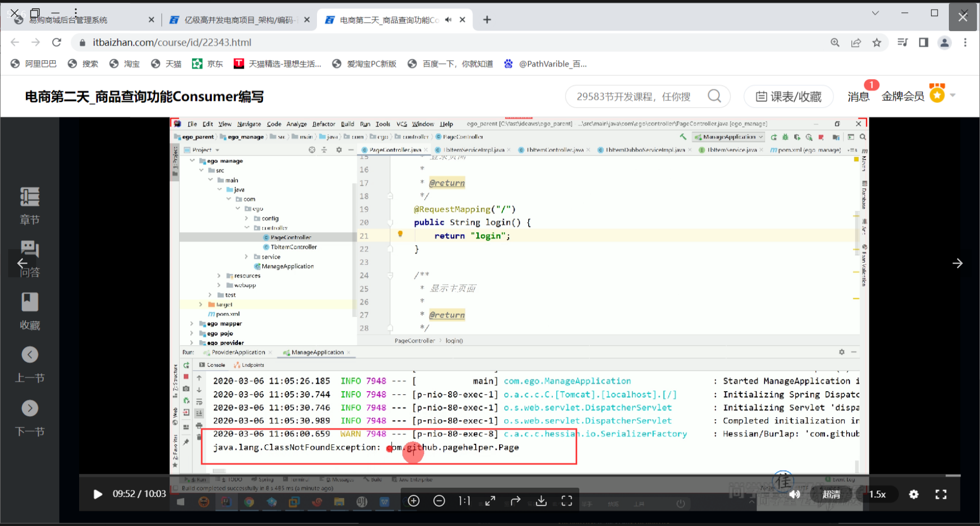Mute the video player volume

795,494
